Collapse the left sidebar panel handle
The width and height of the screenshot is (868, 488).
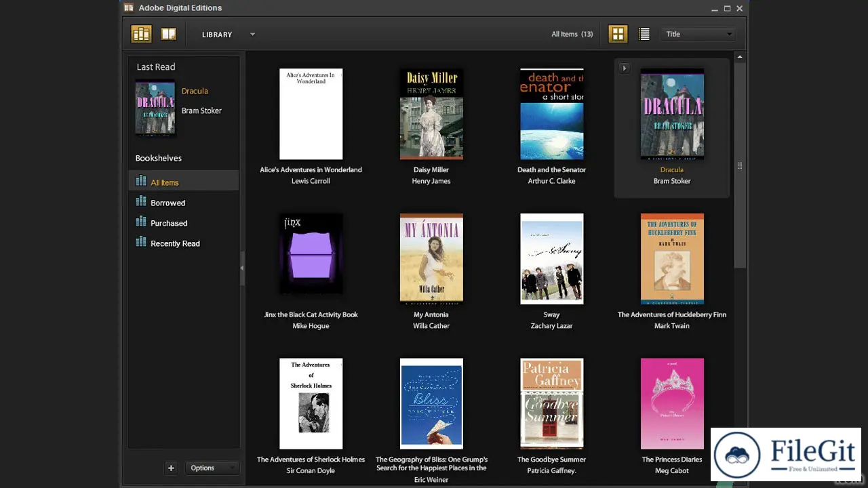tap(242, 268)
